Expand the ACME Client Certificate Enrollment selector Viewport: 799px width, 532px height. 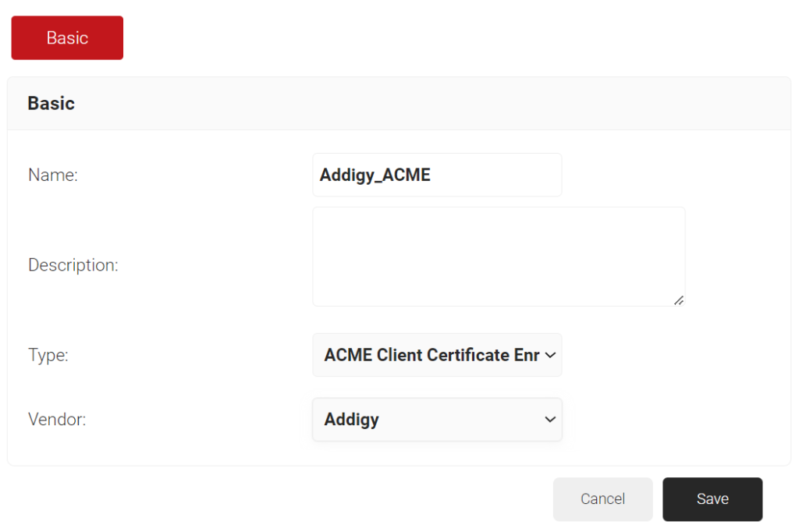pos(437,355)
